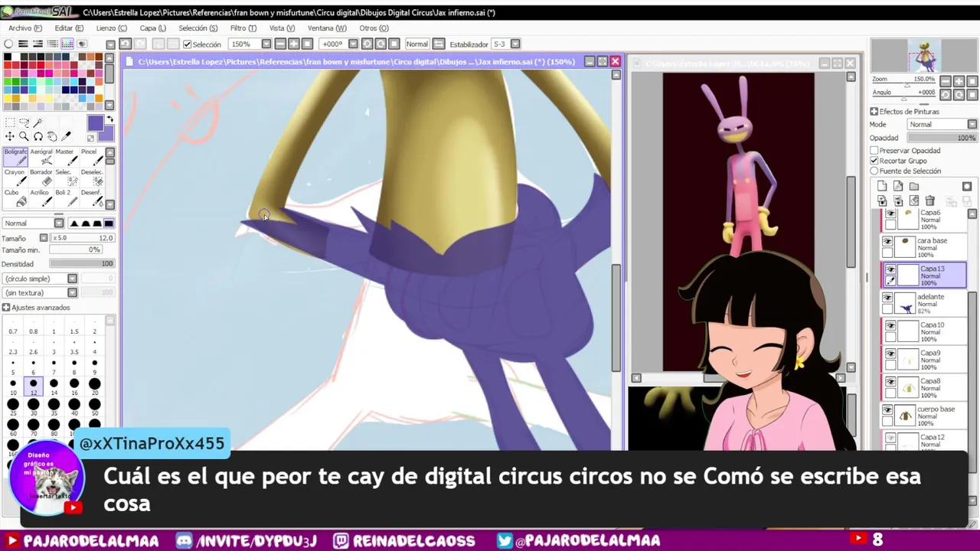This screenshot has height=551, width=980.
Task: Show the color wheel panel
Action: pos(8,44)
